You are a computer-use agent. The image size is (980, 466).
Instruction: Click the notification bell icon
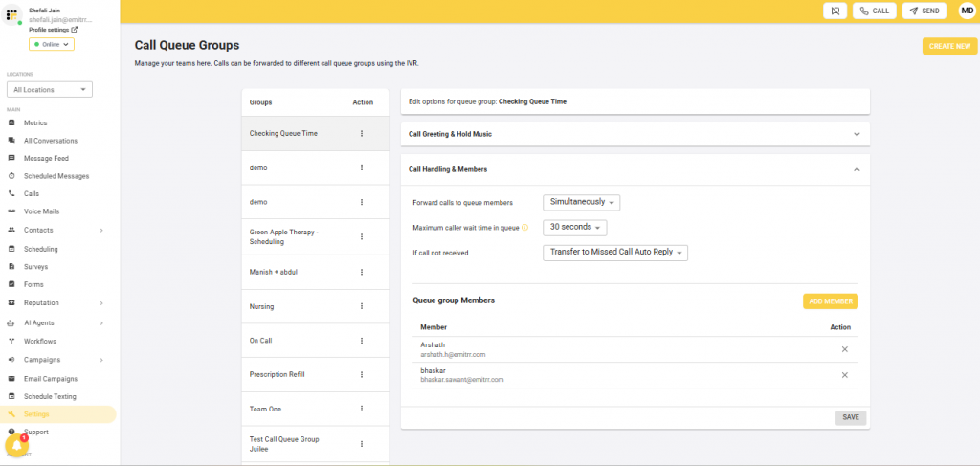pos(15,445)
